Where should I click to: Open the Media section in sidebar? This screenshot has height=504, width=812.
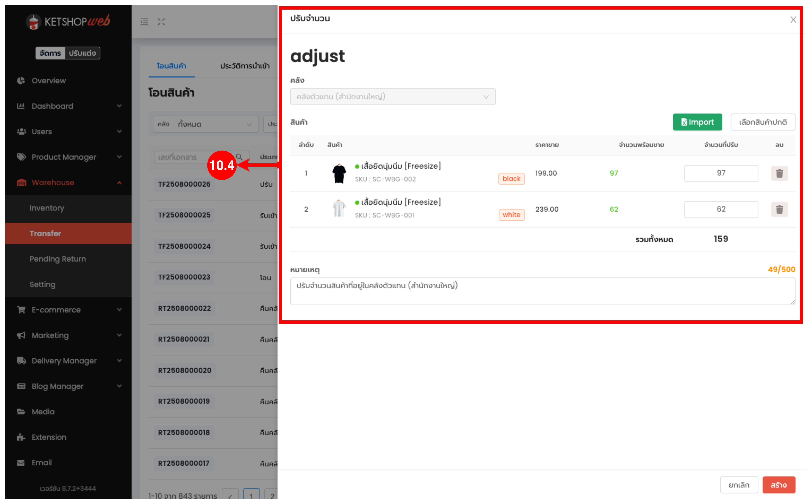click(x=43, y=412)
